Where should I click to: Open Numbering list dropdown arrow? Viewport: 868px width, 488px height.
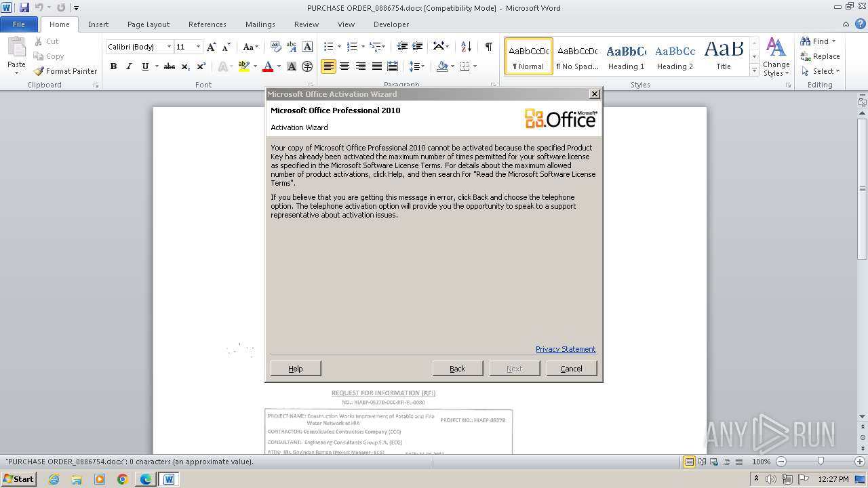(x=363, y=47)
